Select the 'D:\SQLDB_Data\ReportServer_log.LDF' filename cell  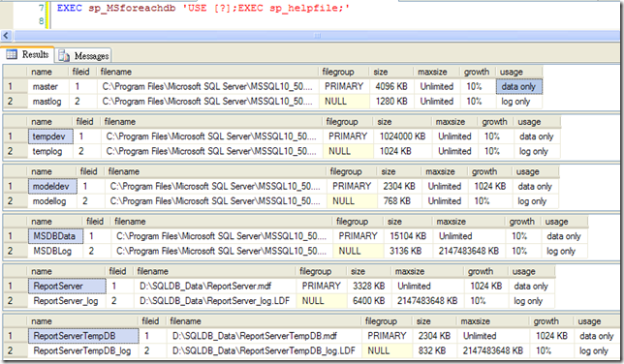(x=215, y=301)
